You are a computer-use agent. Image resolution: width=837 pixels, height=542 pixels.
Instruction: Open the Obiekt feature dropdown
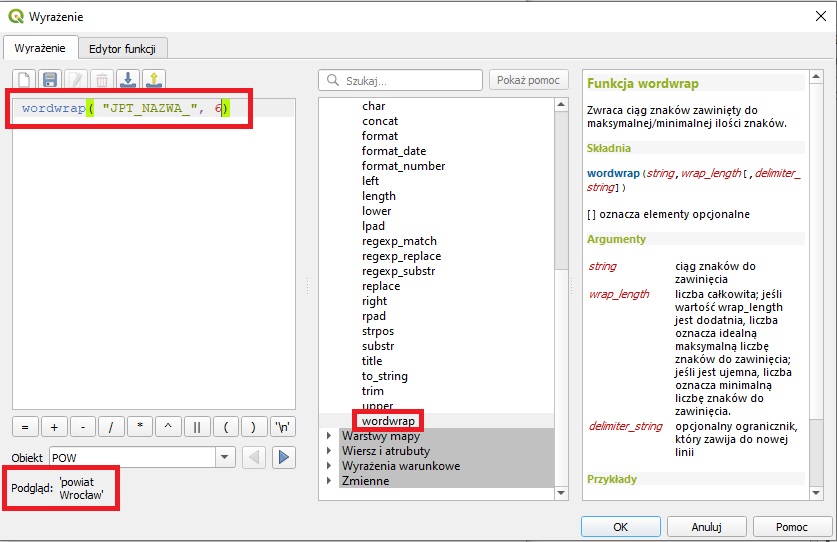tap(226, 457)
